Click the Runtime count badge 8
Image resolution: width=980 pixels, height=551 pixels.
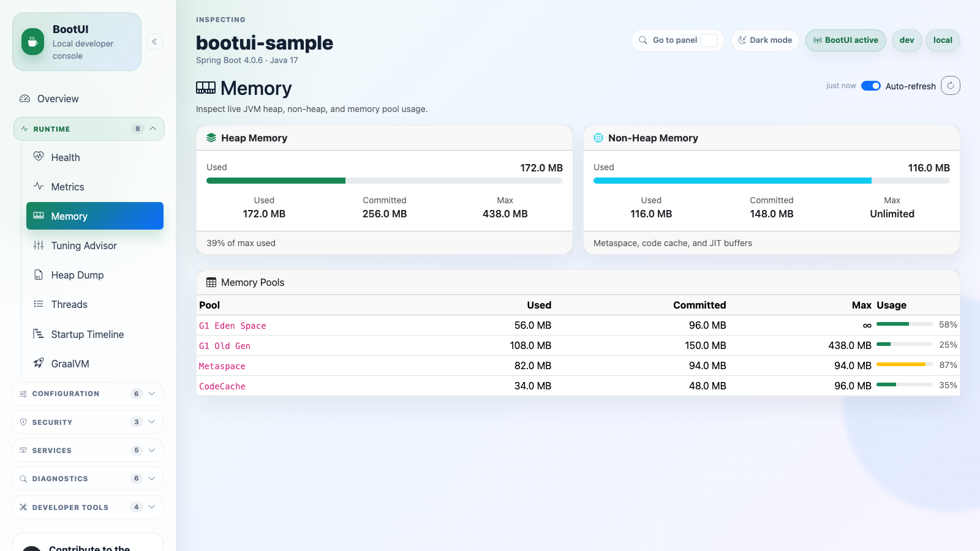[138, 129]
